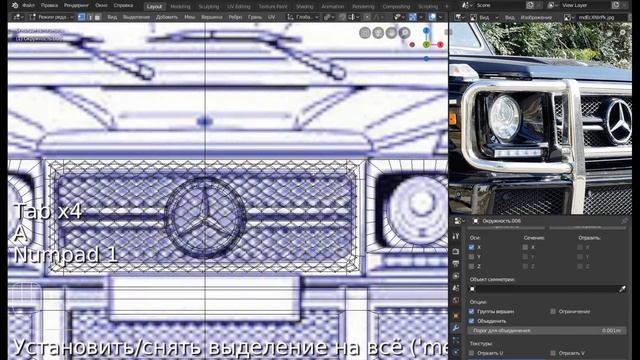The height and width of the screenshot is (360, 640).
Task: Open the Правка menu
Action: pos(49,6)
